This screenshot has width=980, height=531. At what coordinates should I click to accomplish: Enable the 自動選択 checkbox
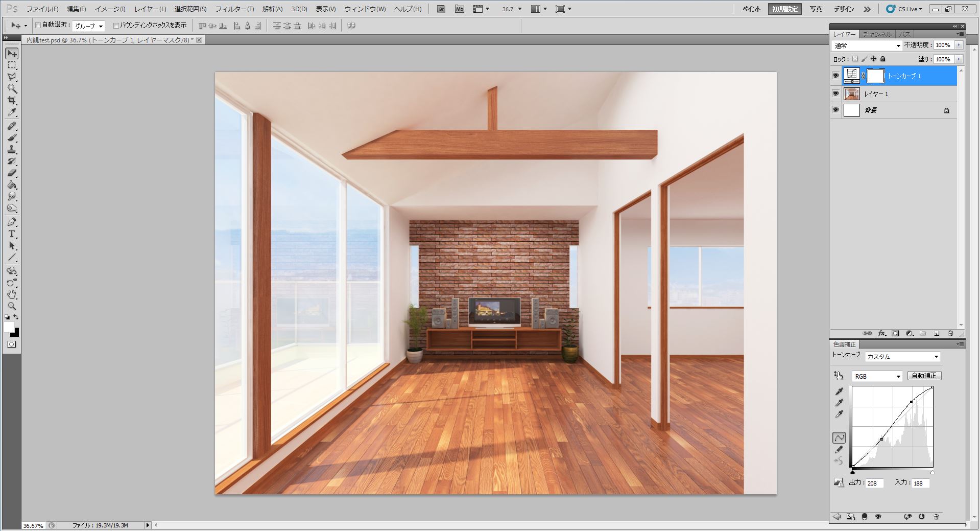click(38, 25)
